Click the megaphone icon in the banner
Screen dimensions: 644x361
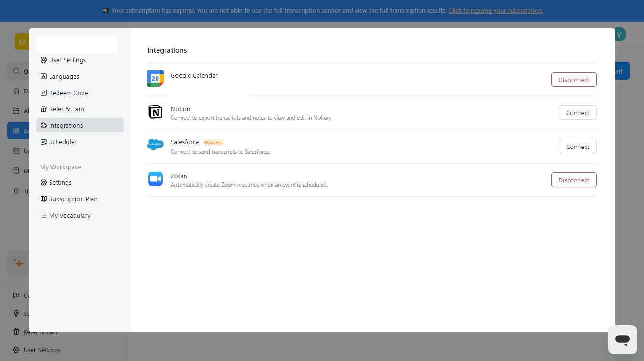pyautogui.click(x=106, y=10)
